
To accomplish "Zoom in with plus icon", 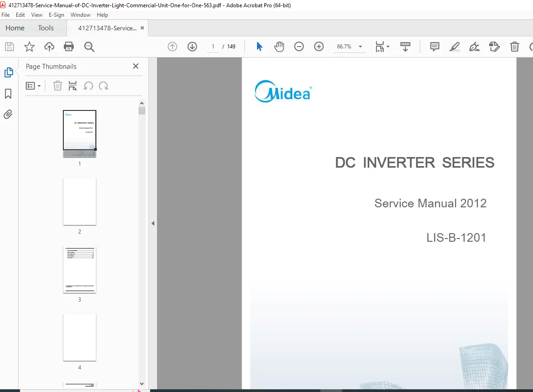I will coord(319,47).
